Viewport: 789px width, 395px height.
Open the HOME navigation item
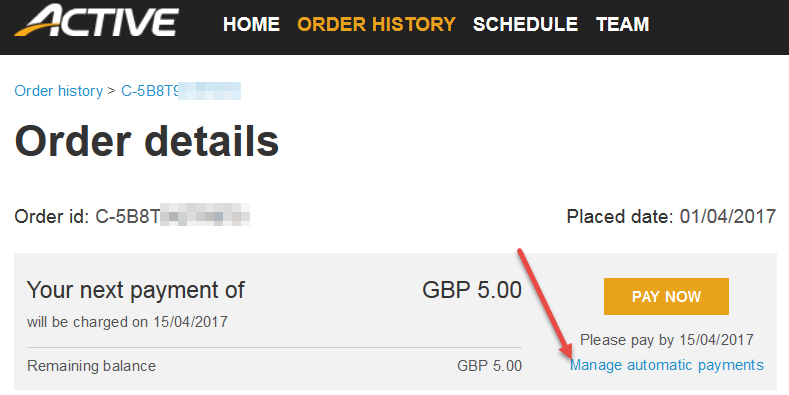point(251,24)
